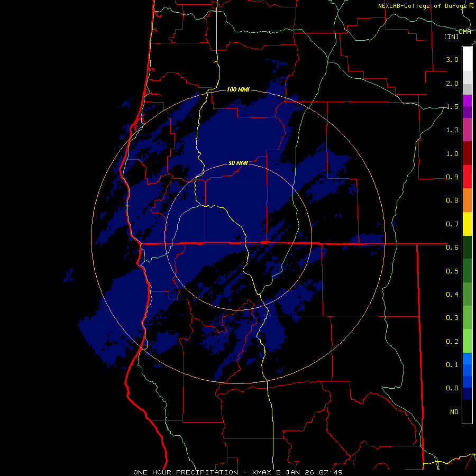
Task: Click the 0.1 legend value
Action: click(x=452, y=364)
